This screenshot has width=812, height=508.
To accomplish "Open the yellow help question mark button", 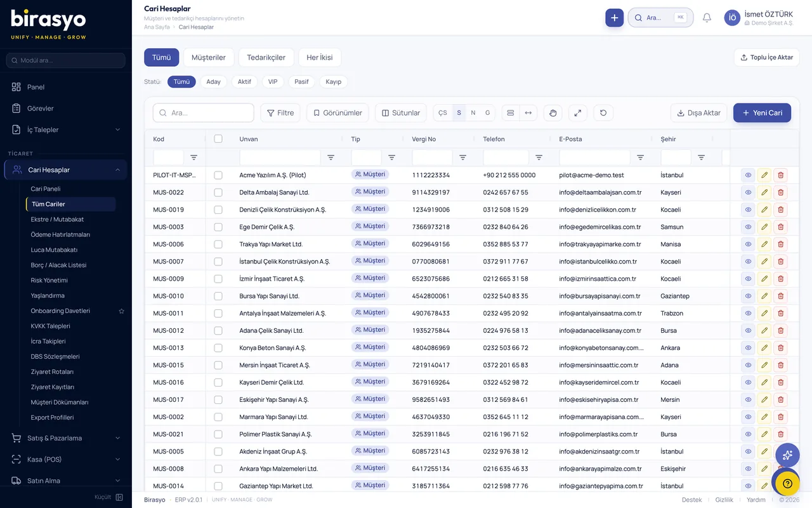I will 787,483.
